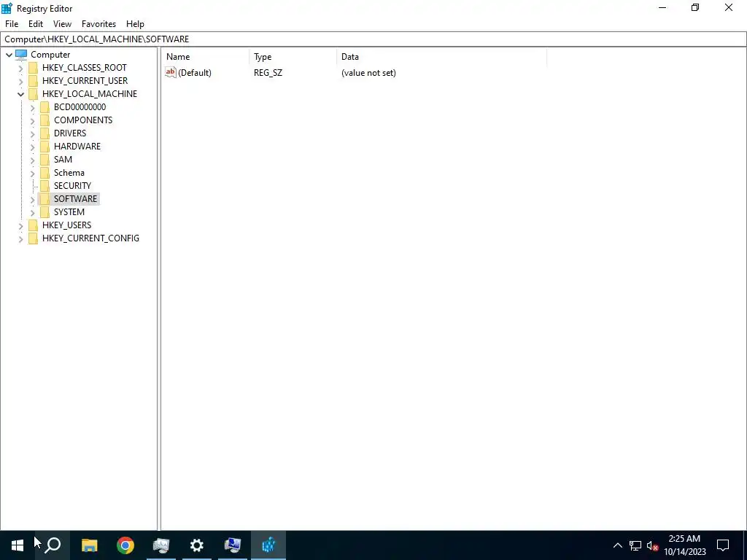The image size is (747, 560).
Task: Click the network tray icon
Action: [x=635, y=545]
